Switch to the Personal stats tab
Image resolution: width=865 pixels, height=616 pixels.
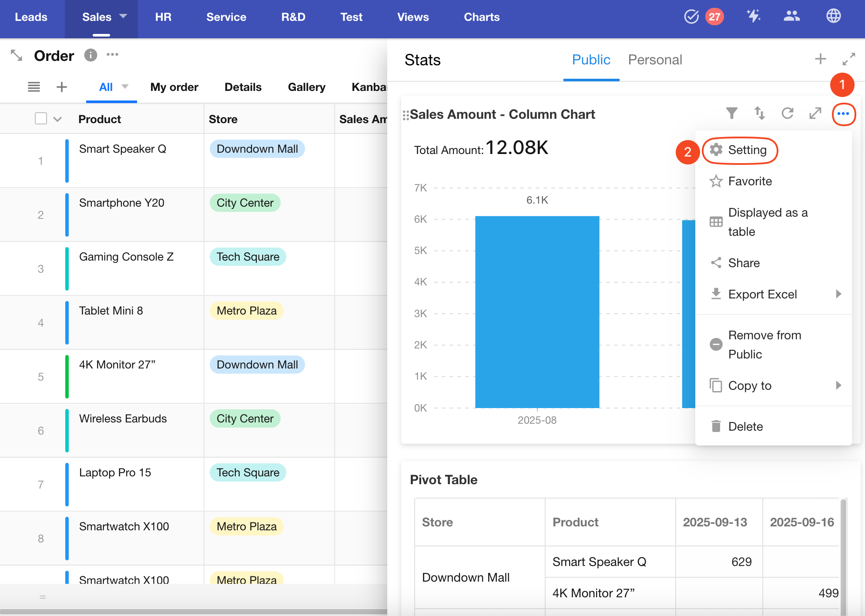tap(655, 60)
